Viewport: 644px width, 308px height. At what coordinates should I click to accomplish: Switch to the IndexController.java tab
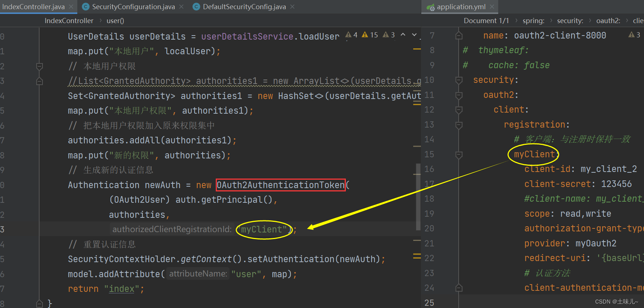[33, 7]
